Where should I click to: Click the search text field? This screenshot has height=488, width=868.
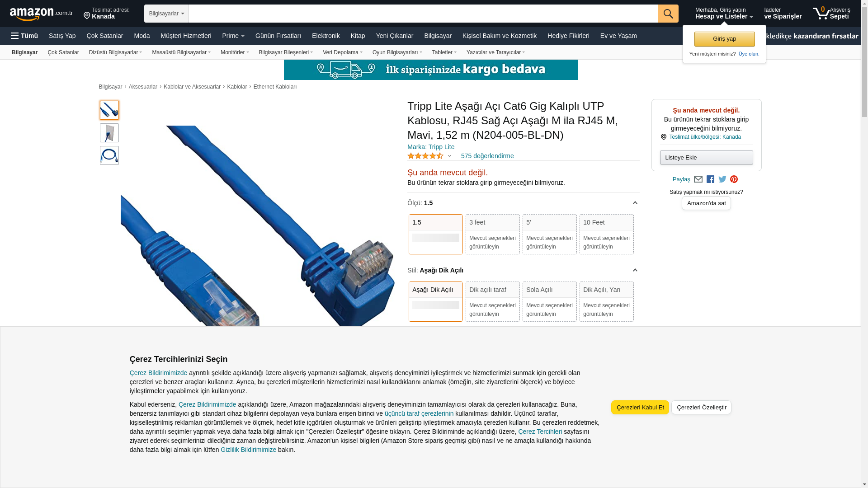tap(423, 14)
